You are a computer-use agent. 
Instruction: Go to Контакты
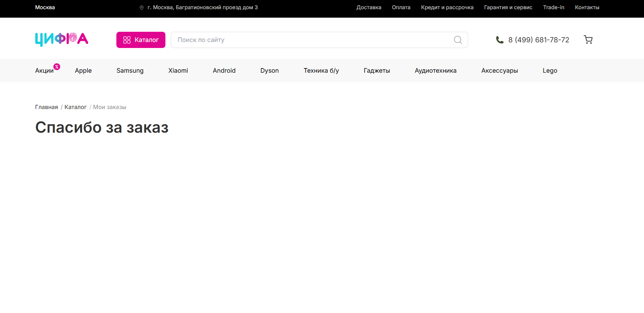coord(587,7)
